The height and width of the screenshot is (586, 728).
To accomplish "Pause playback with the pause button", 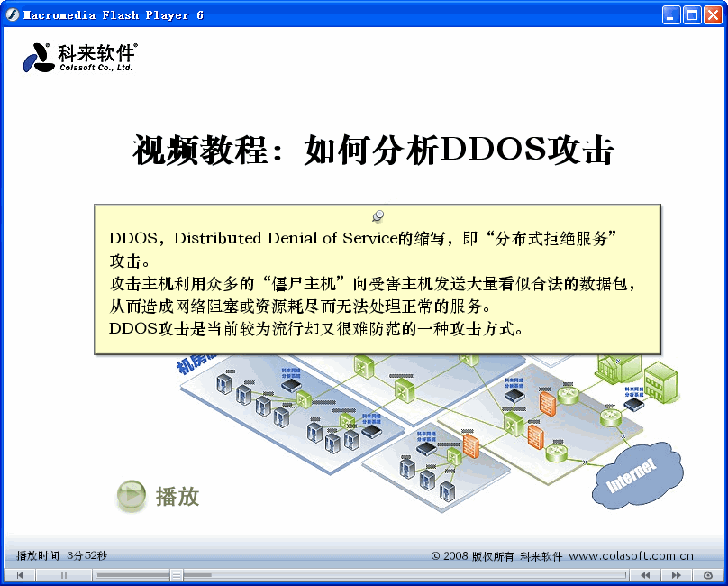I will (64, 575).
